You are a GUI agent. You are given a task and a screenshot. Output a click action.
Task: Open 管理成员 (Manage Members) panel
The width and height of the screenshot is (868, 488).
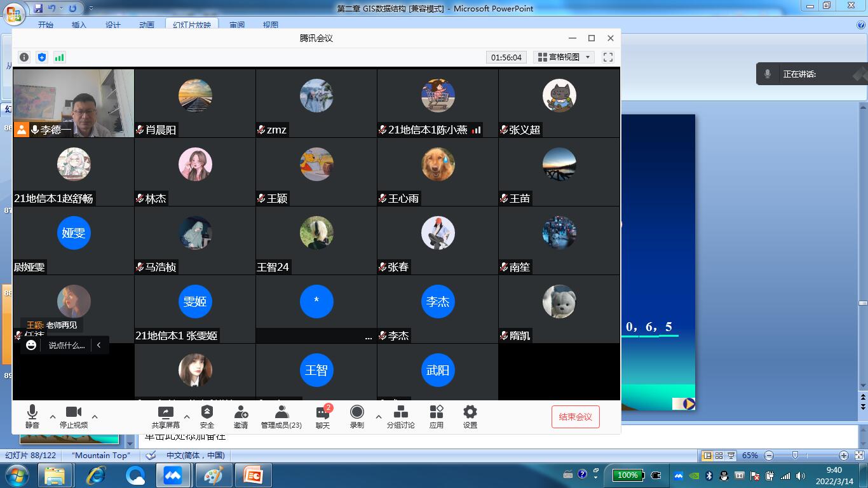click(x=281, y=416)
